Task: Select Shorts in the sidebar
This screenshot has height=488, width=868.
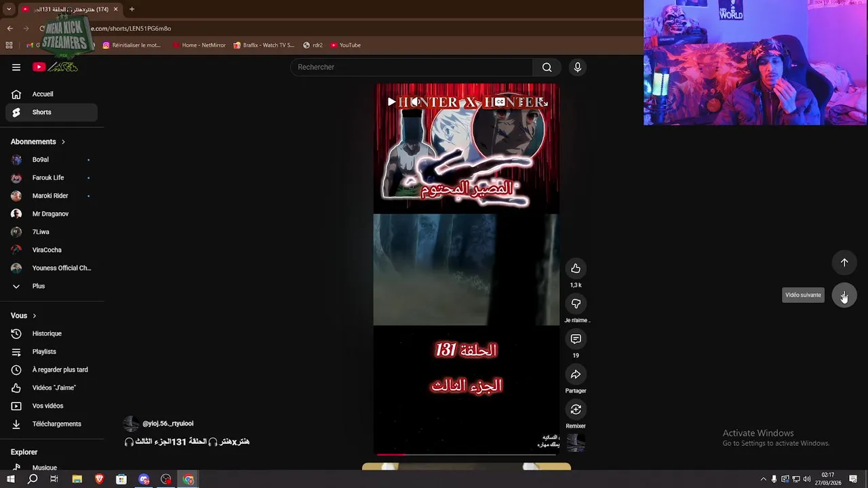Action: 52,113
